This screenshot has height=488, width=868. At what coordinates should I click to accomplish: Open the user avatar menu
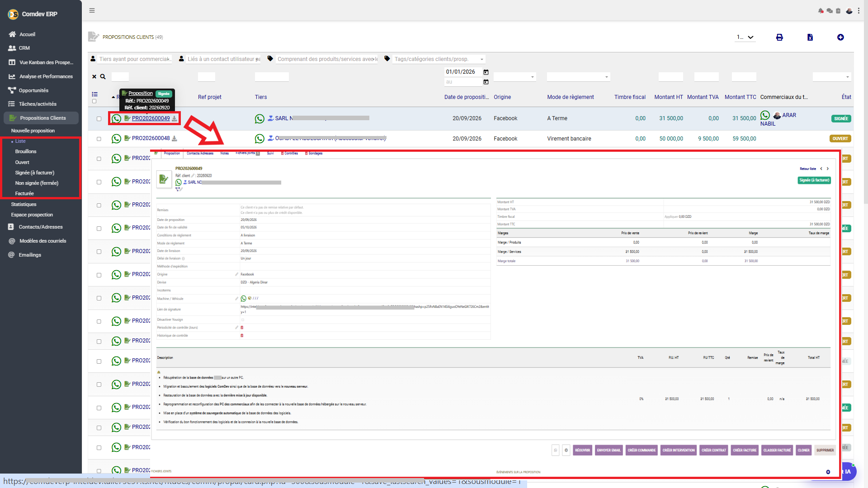pos(849,11)
